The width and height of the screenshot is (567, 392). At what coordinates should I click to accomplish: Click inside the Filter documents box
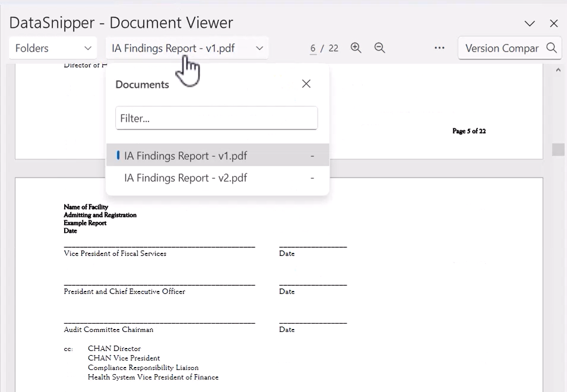pyautogui.click(x=216, y=118)
